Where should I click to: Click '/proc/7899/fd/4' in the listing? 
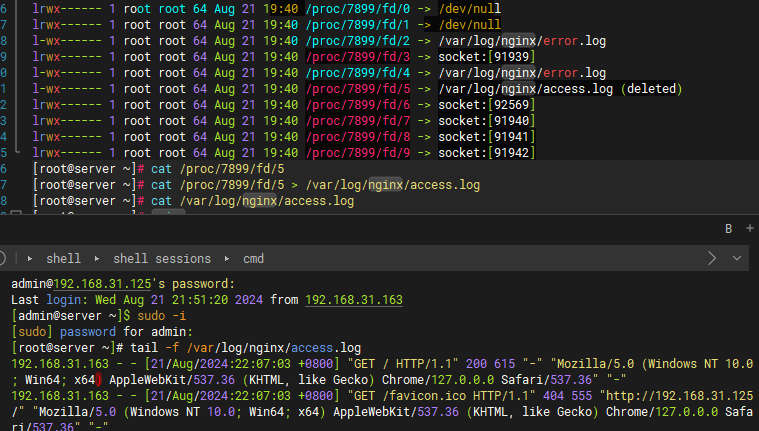pos(358,73)
